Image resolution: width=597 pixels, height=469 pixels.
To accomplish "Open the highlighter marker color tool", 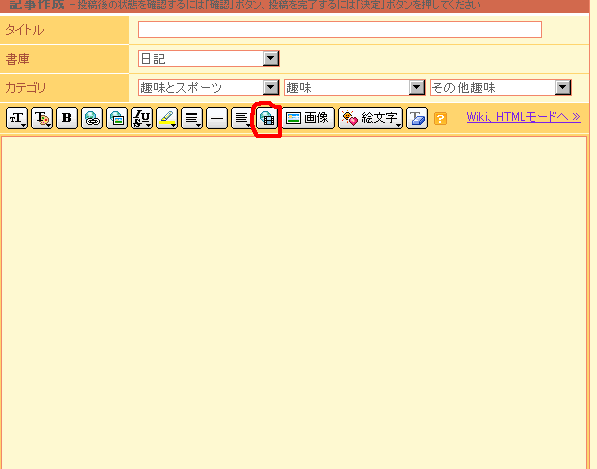I will (x=167, y=118).
